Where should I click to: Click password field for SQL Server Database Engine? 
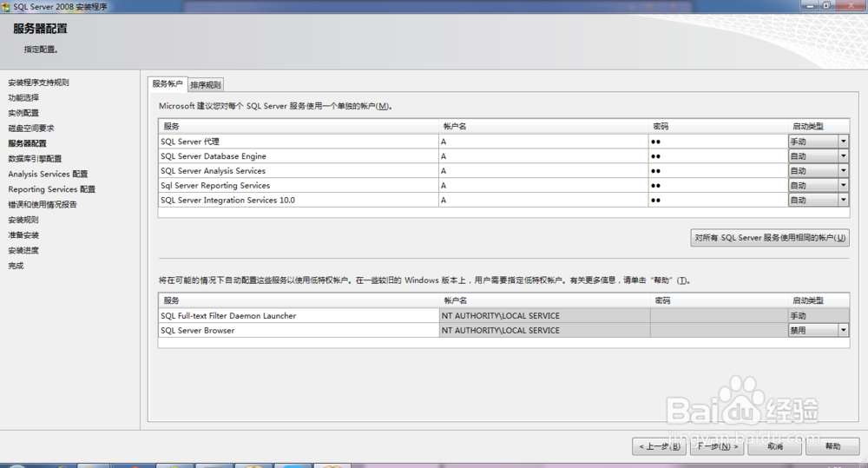coord(718,156)
